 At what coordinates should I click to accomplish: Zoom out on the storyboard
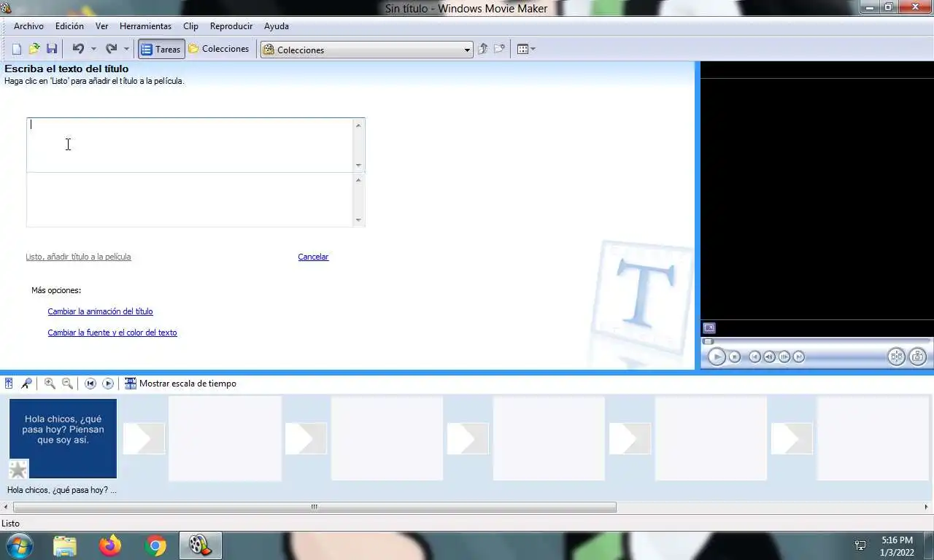[x=67, y=384]
